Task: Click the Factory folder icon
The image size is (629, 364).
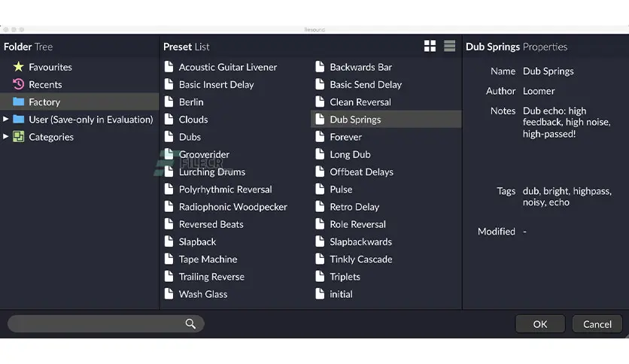Action: (19, 102)
